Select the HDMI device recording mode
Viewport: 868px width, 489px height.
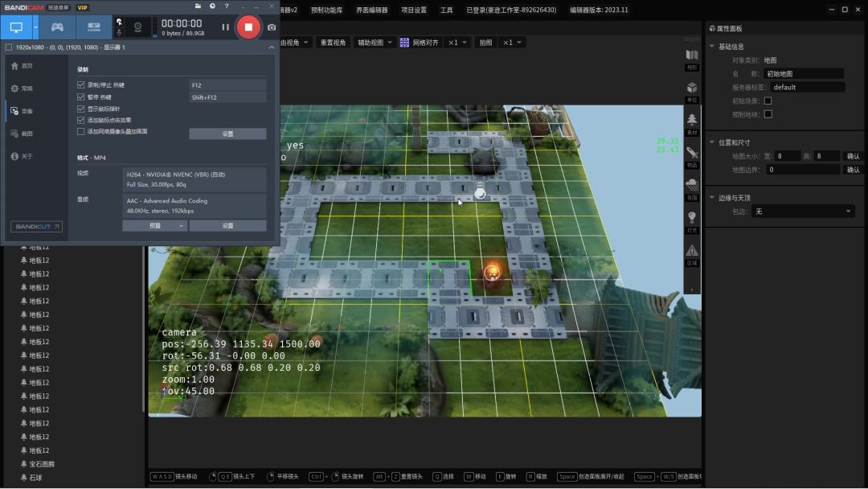point(93,27)
